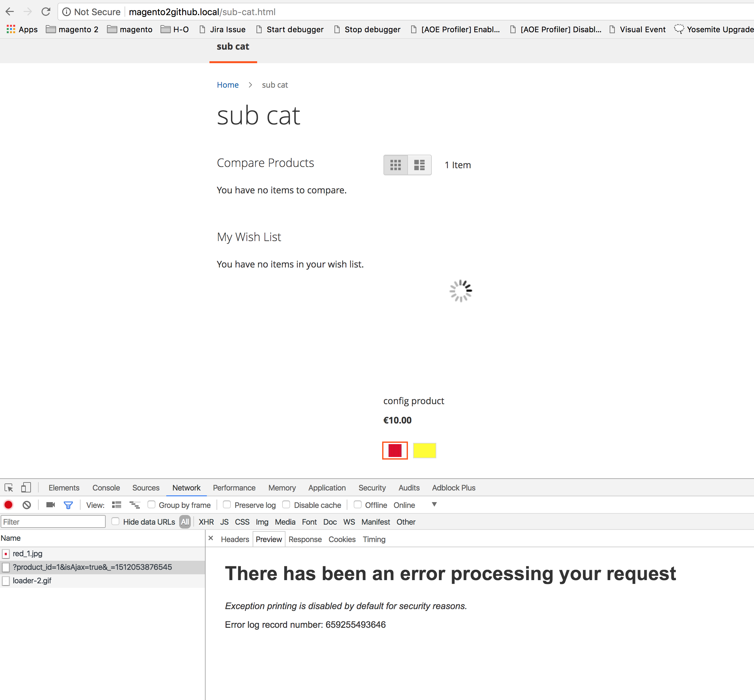Screen dimensions: 754x700
Task: Expand the bookmarks bar Apps folder
Action: [22, 29]
